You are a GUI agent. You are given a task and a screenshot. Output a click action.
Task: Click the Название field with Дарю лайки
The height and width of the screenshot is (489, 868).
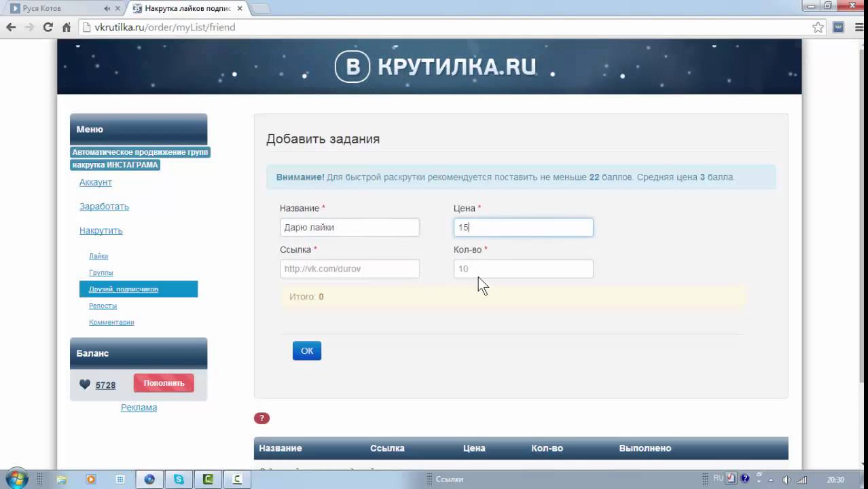pos(350,228)
